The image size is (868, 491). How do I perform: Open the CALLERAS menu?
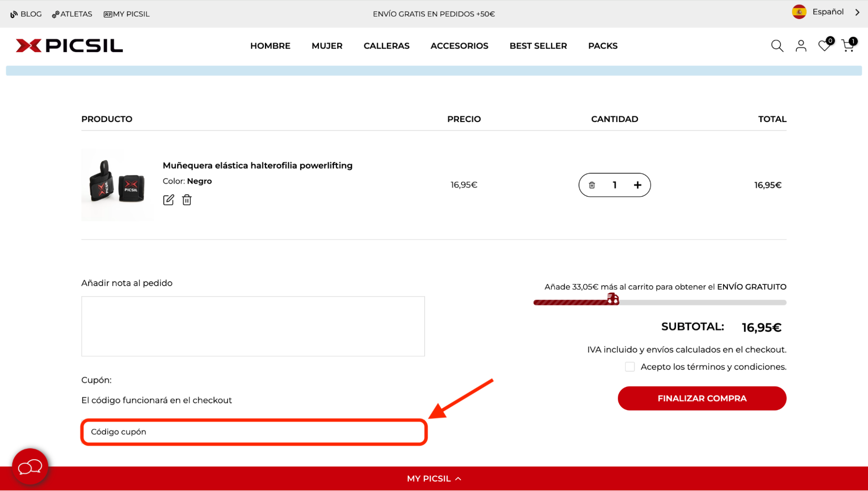(x=386, y=46)
